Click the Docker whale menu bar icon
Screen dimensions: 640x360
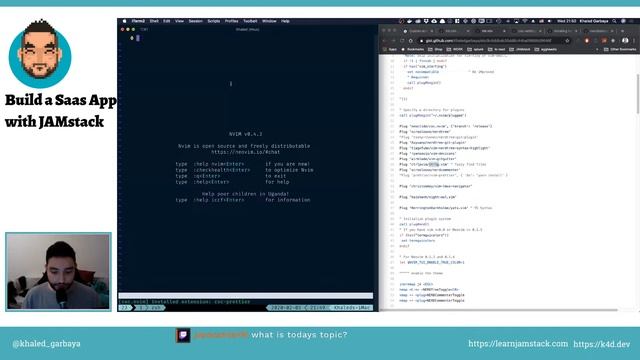[x=409, y=21]
